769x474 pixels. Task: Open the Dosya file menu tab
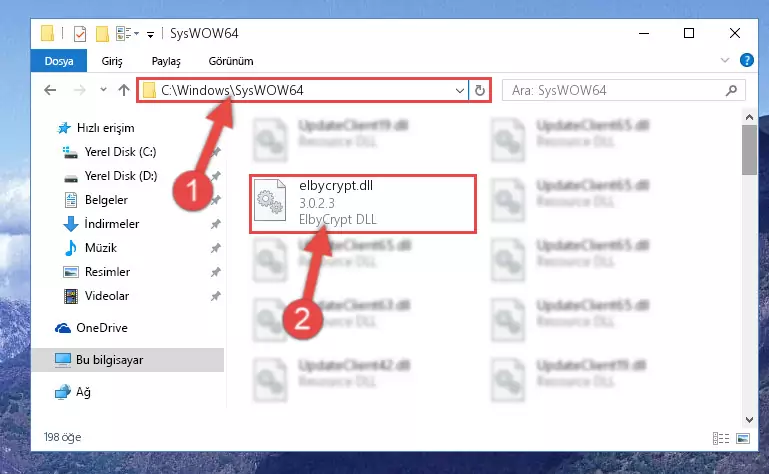point(59,61)
